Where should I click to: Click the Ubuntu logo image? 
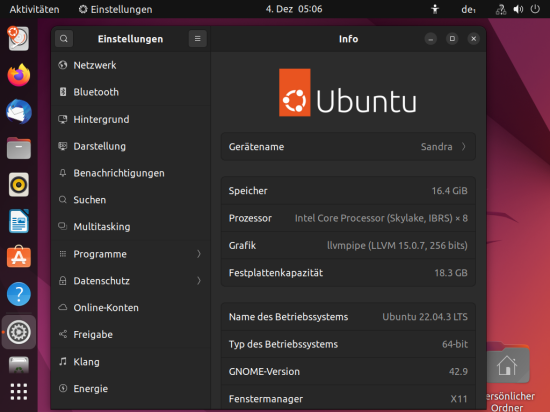[x=348, y=93]
